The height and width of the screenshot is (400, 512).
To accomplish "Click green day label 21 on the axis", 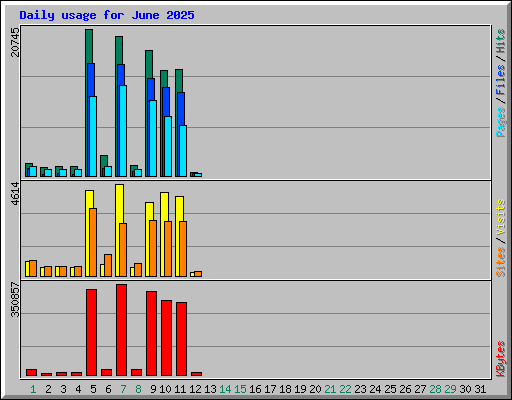I will 330,389.
